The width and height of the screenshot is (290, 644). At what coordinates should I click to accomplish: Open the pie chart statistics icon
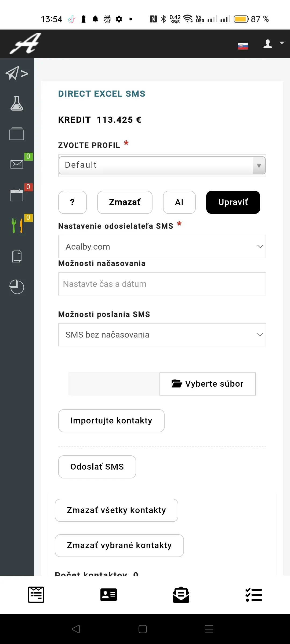(x=17, y=287)
